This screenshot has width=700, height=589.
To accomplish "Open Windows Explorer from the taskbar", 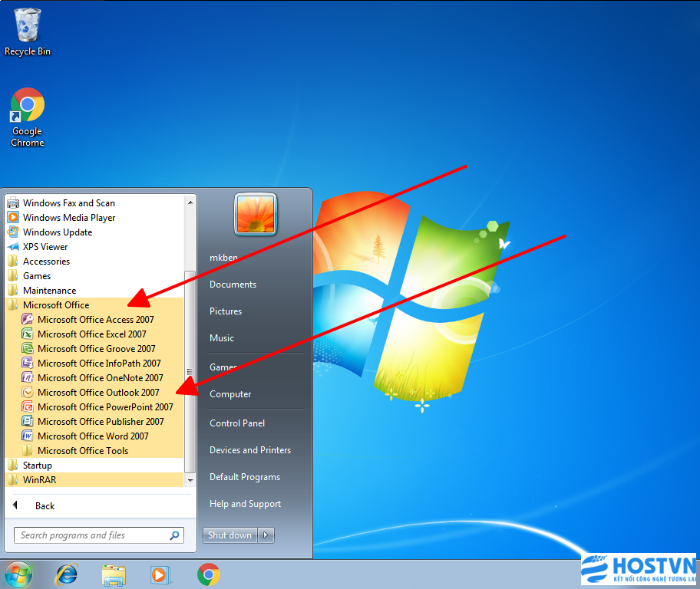I will click(114, 574).
